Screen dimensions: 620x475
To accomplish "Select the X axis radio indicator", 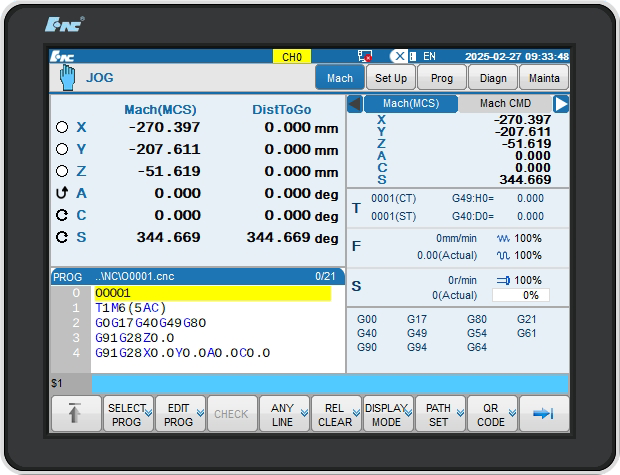I will [x=62, y=128].
